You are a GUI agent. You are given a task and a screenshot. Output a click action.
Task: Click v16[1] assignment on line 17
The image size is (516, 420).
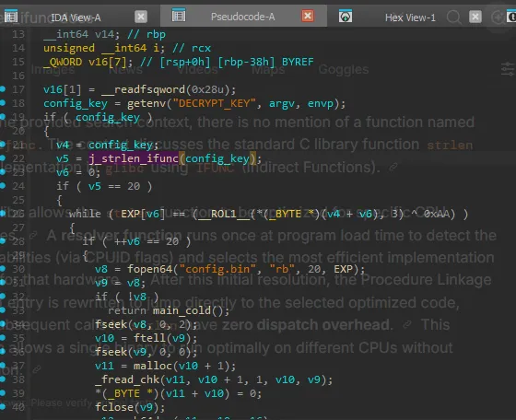pos(63,89)
